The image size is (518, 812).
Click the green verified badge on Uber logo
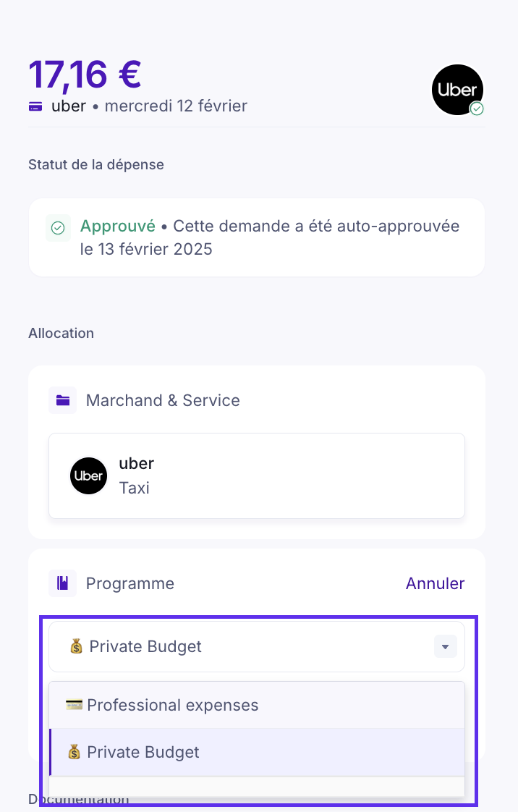477,109
